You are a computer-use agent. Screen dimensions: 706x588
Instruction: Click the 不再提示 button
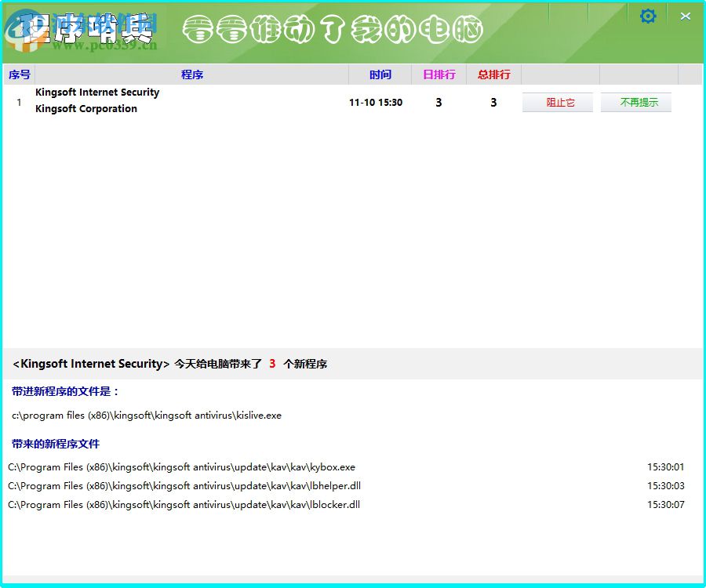636,102
